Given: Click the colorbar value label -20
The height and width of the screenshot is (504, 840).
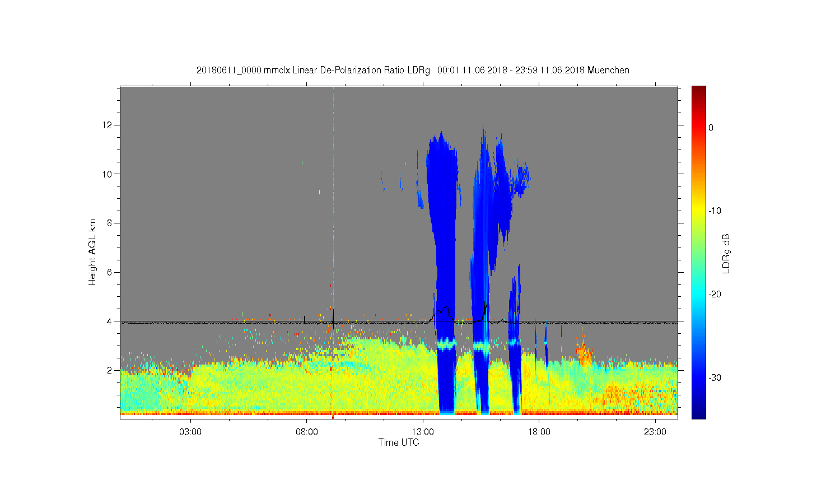Looking at the screenshot, I should [715, 295].
